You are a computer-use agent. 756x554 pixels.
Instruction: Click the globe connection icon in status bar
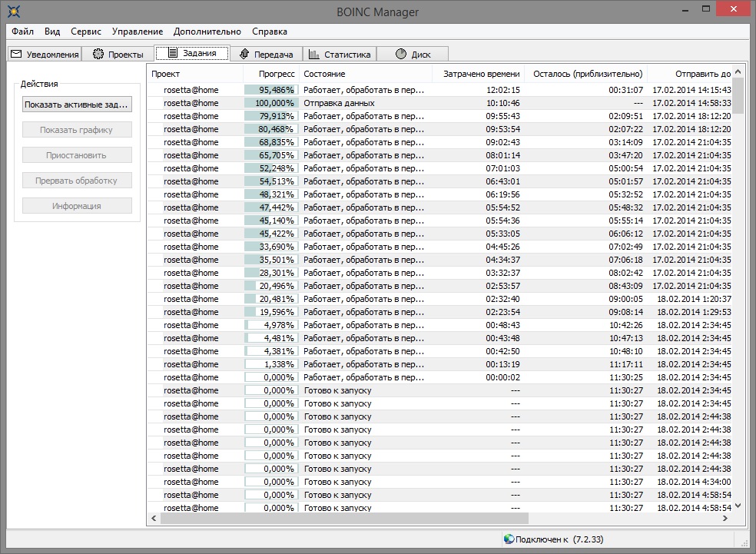tap(509, 539)
